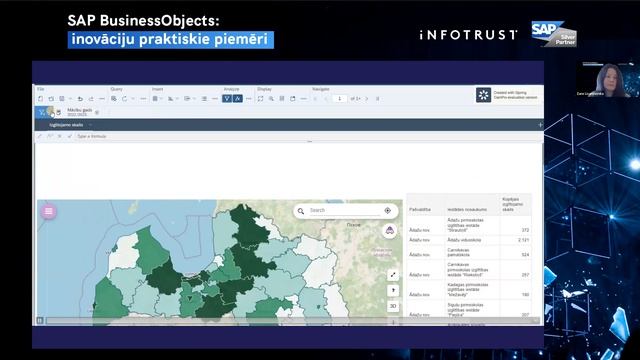The height and width of the screenshot is (360, 640).
Task: Click the fullscreen icon in Display group
Action: (x=260, y=99)
